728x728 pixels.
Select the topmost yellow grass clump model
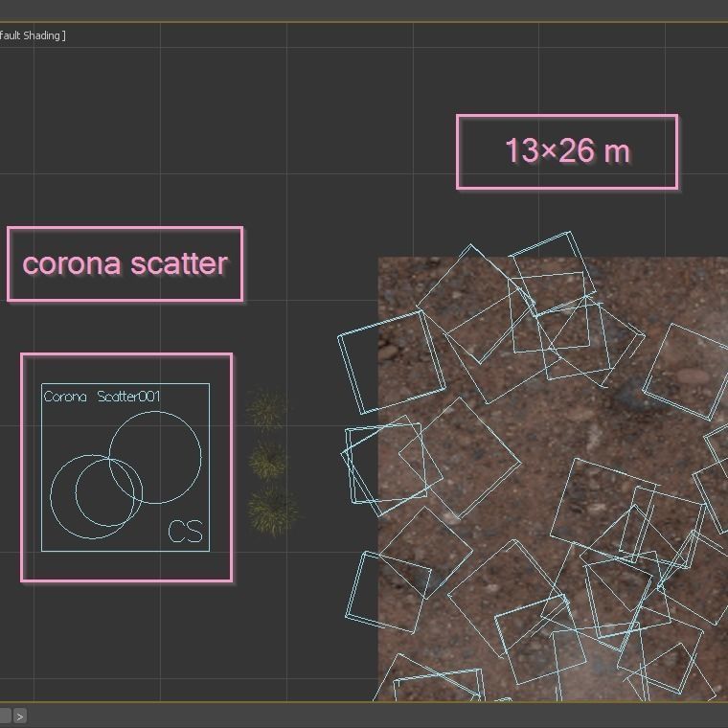pyautogui.click(x=266, y=410)
